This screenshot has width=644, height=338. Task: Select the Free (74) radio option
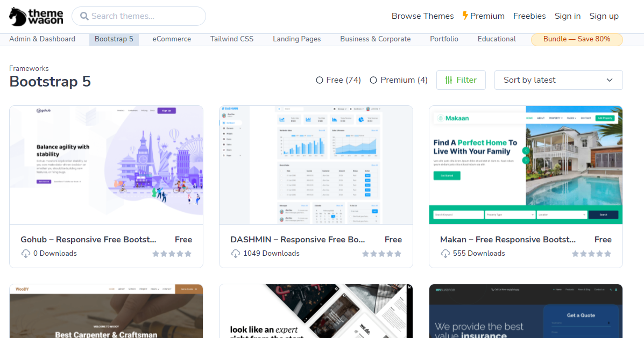(319, 80)
